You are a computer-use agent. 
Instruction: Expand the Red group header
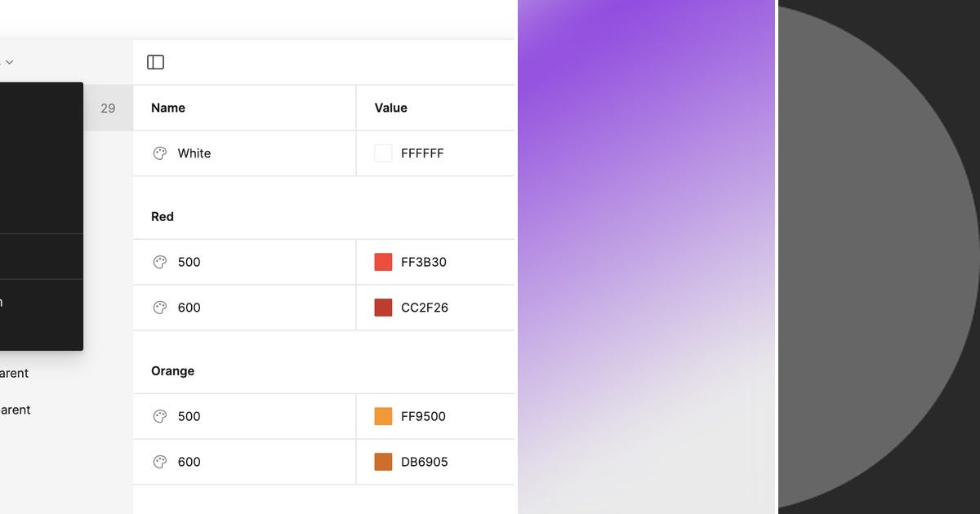pos(162,216)
